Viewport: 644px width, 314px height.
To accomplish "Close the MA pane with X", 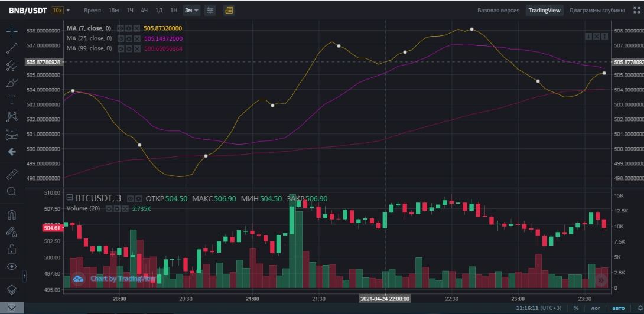I will 596,37.
